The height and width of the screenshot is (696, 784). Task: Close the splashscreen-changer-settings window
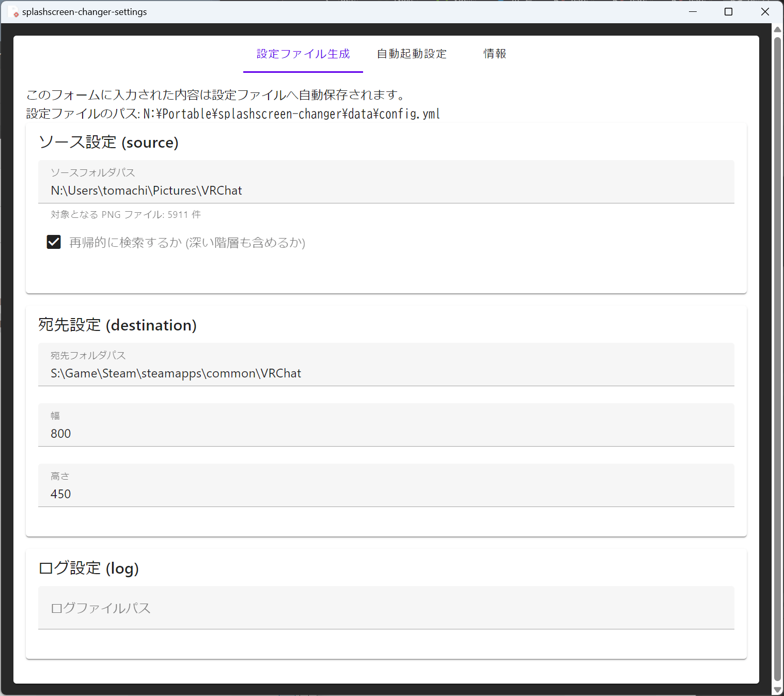point(765,12)
